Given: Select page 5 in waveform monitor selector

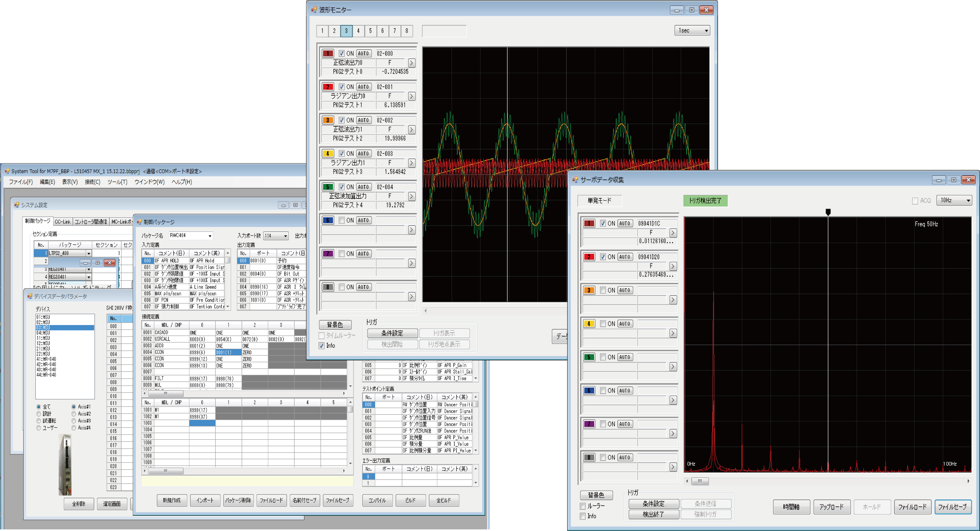Looking at the screenshot, I should 370,31.
